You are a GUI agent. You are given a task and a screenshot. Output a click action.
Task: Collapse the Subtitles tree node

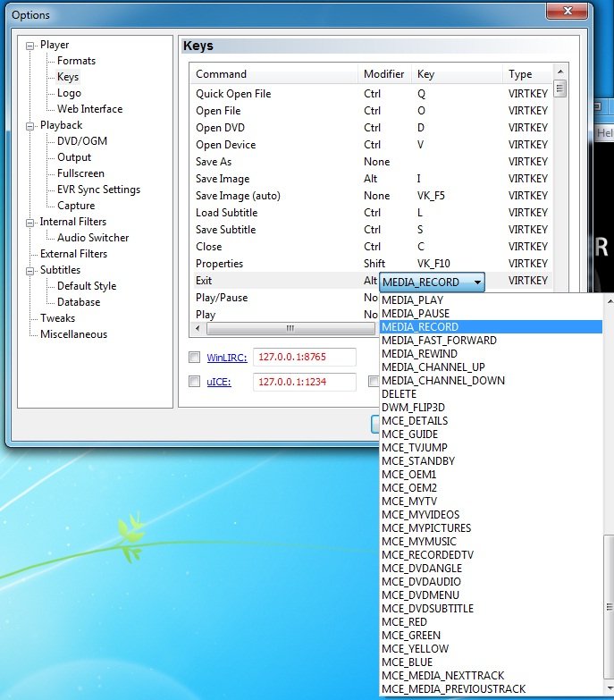(29, 271)
